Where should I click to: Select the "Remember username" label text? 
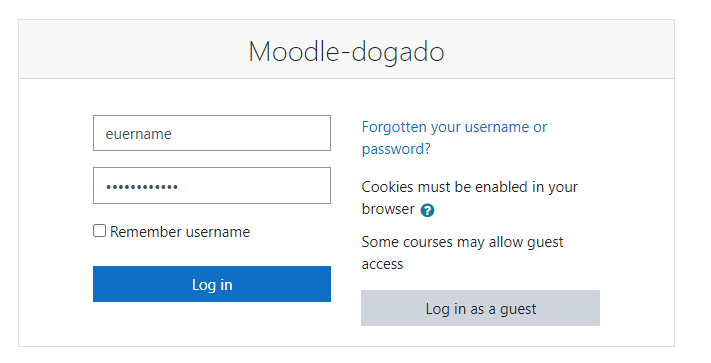[x=180, y=232]
